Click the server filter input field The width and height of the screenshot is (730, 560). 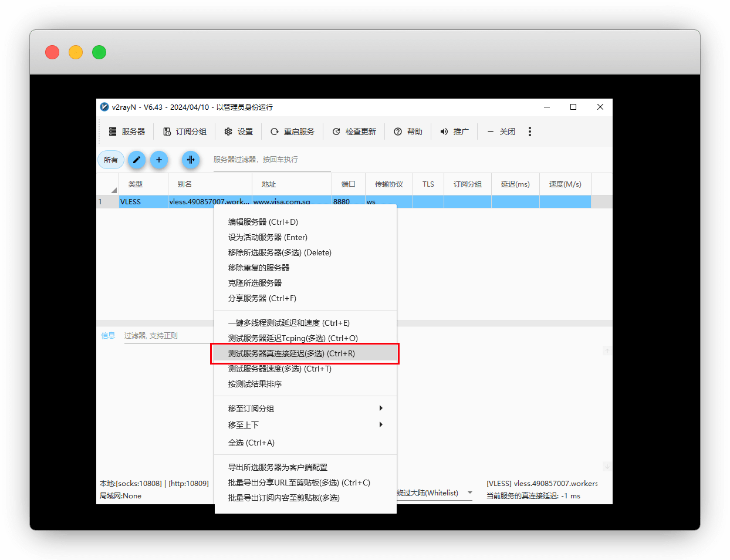(272, 160)
